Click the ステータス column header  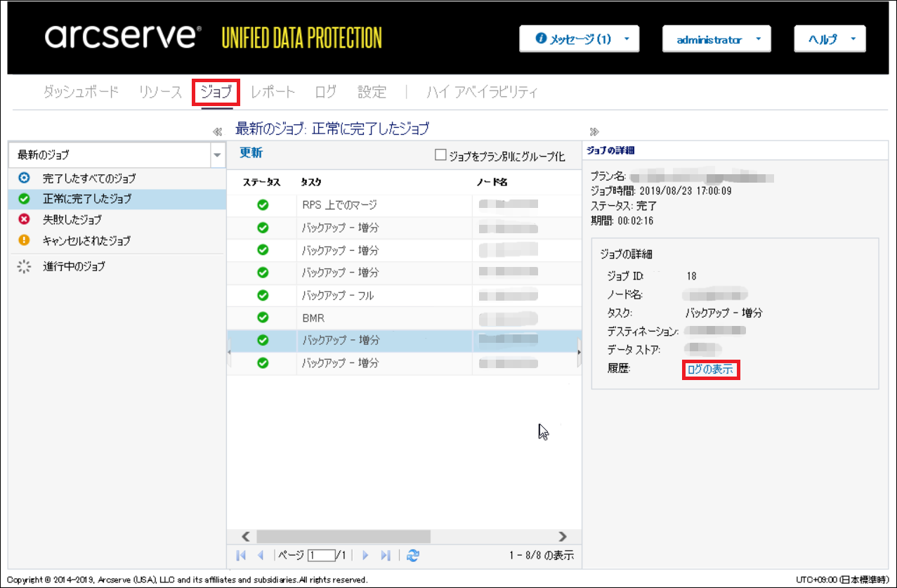pyautogui.click(x=262, y=183)
